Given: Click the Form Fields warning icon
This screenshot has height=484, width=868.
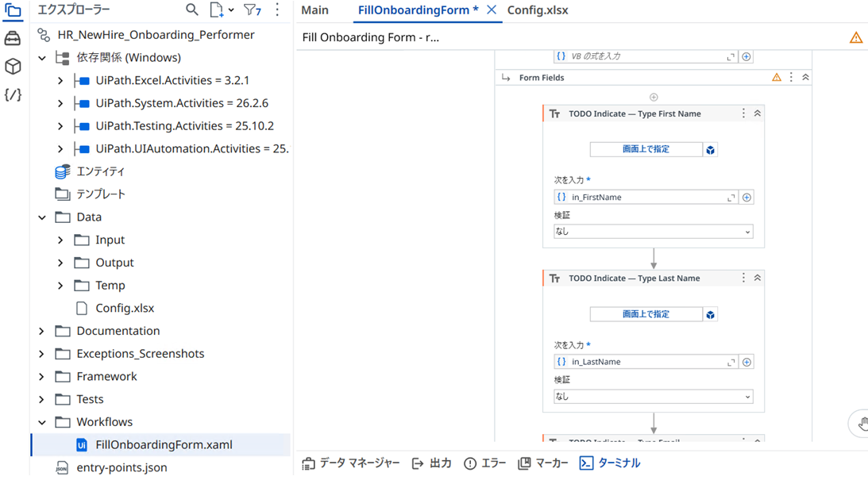Looking at the screenshot, I should (x=777, y=78).
